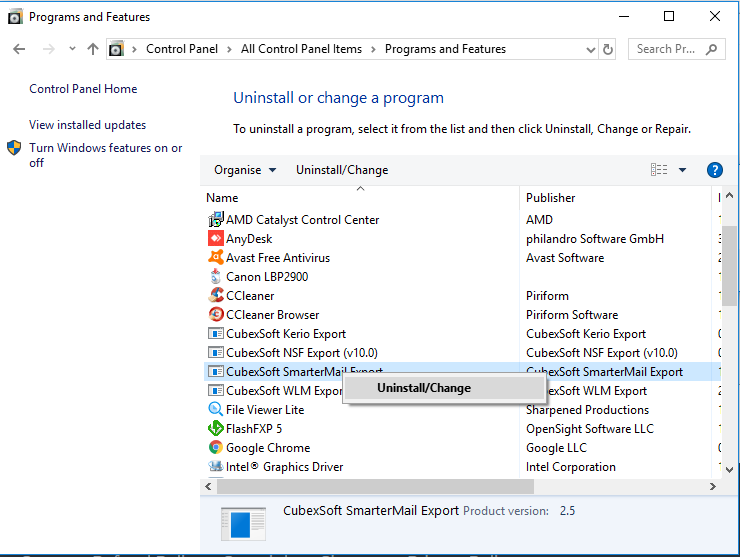Open the Organise dropdown menu

coord(245,170)
